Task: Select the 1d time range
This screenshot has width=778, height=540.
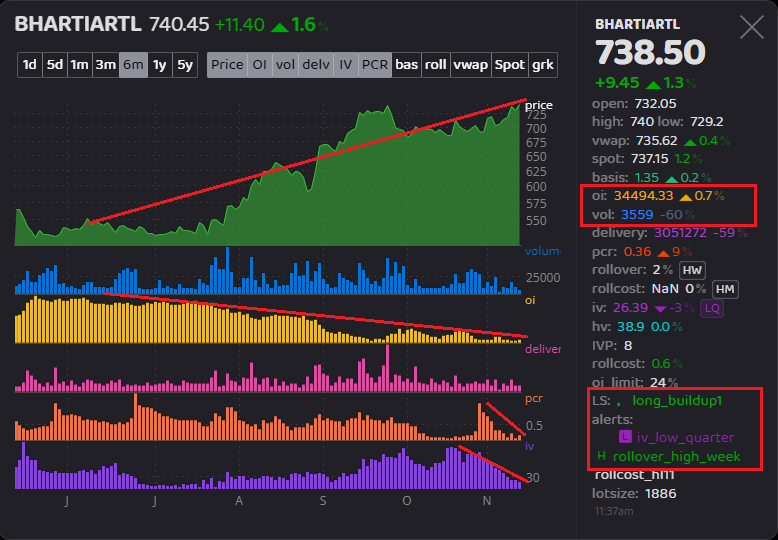Action: click(30, 65)
